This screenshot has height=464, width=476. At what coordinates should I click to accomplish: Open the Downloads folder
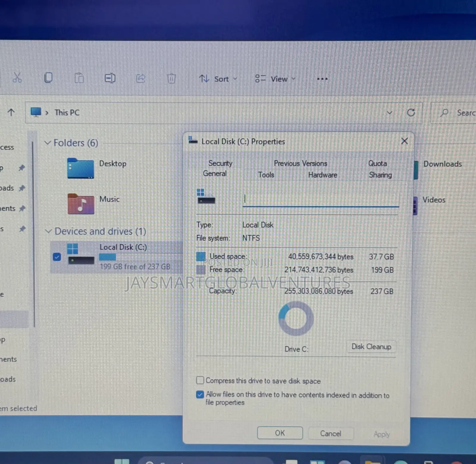point(442,164)
